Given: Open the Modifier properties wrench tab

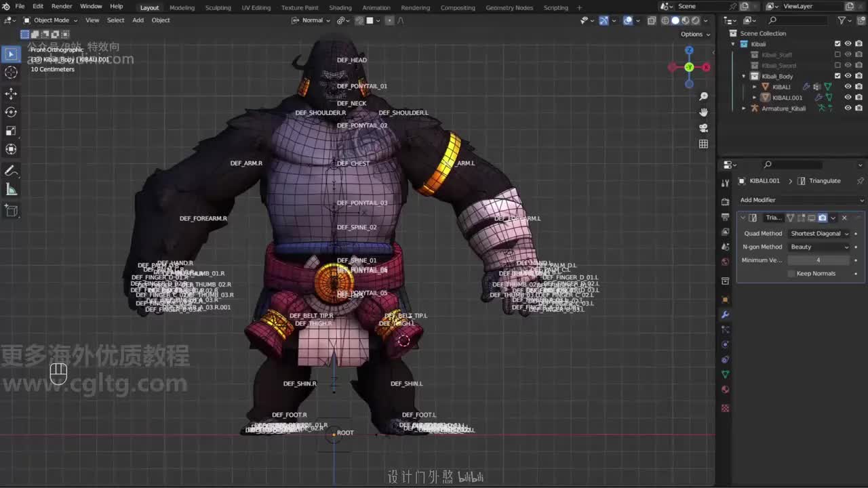Looking at the screenshot, I should coord(725,315).
